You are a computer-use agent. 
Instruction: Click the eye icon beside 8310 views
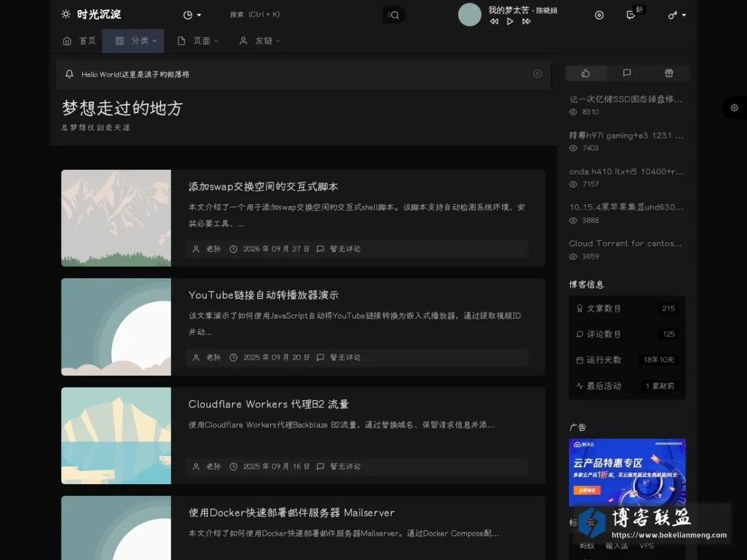[573, 112]
